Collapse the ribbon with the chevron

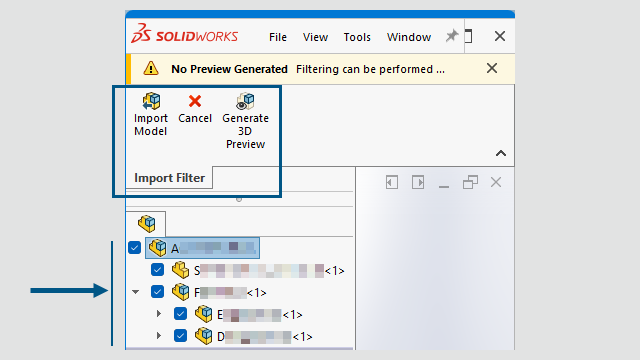point(501,153)
